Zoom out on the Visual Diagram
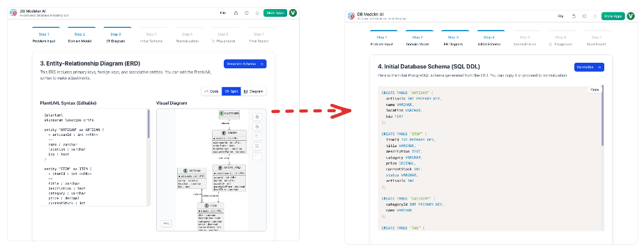The width and height of the screenshot is (644, 251). point(257,127)
